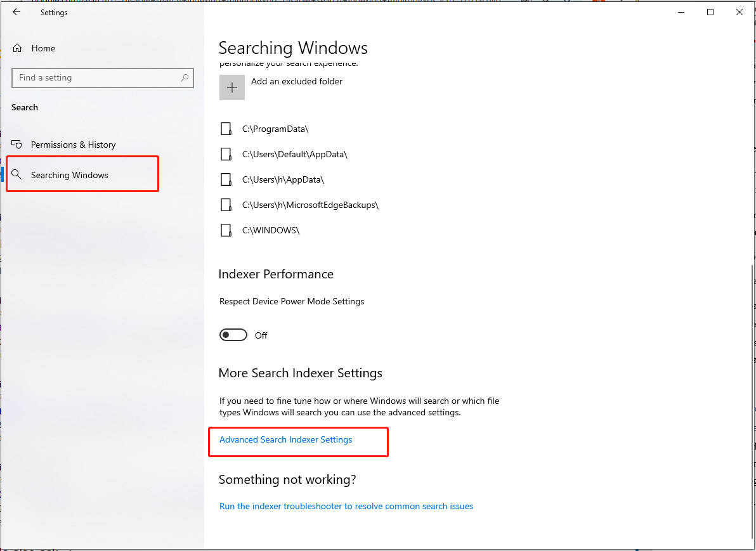Image resolution: width=756 pixels, height=551 pixels.
Task: Click the document icon next to C:\Users\Default\AppData\
Action: (x=226, y=153)
